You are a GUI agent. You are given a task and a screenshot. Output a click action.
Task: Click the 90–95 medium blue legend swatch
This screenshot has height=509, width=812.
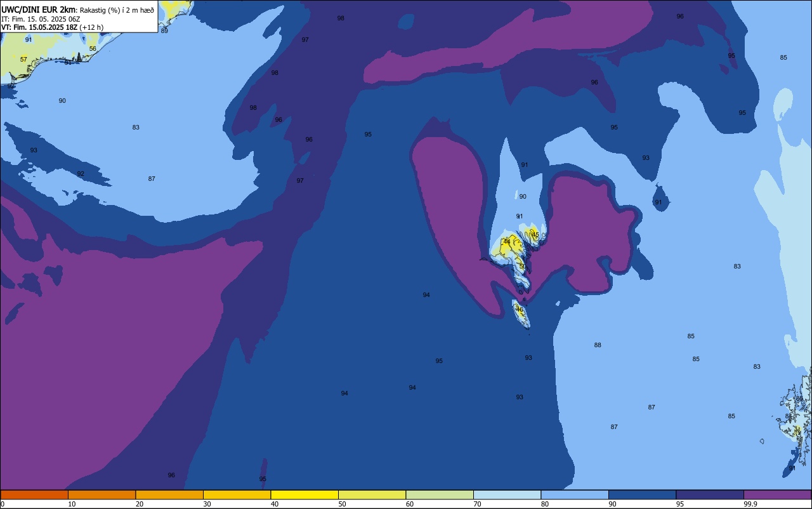coord(642,494)
